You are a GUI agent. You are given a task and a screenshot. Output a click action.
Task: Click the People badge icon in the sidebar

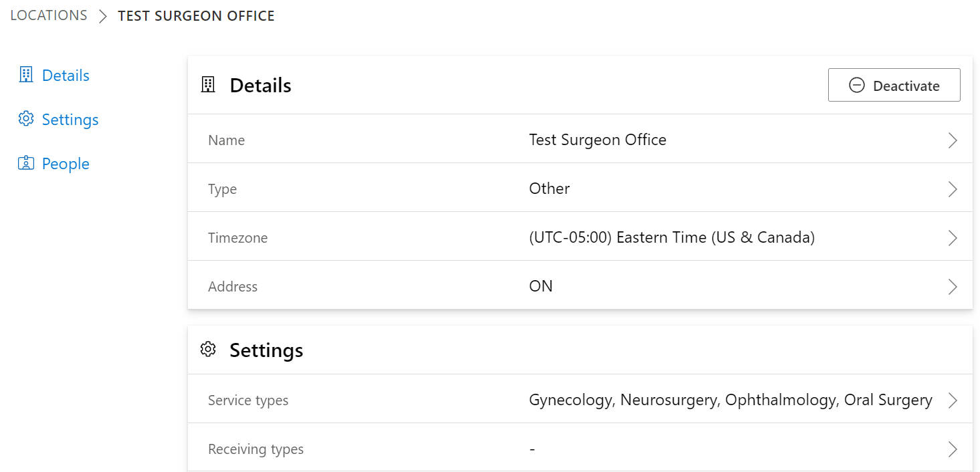click(25, 163)
